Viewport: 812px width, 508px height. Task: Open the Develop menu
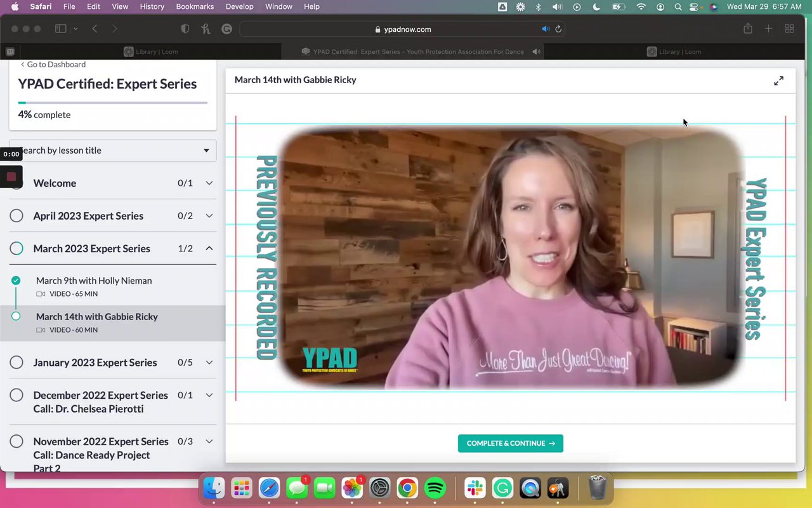pos(240,6)
